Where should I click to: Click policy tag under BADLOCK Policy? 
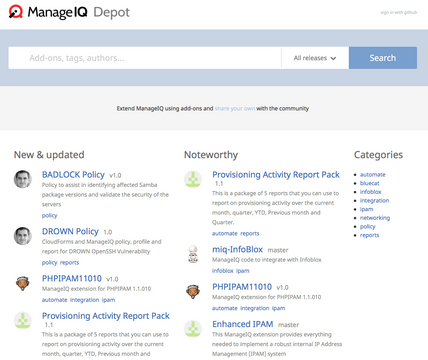point(49,215)
